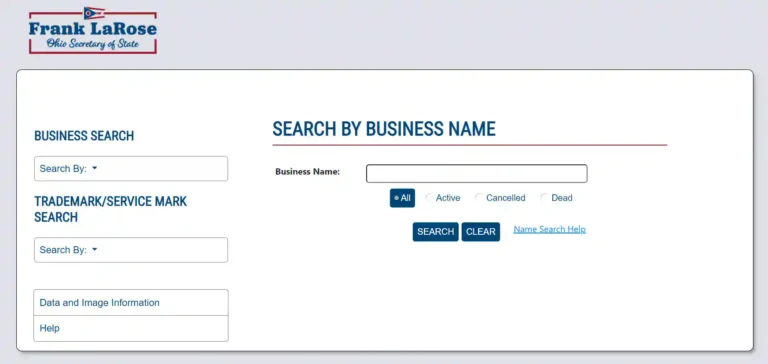Pick the Dead status radio option
This screenshot has height=364, width=768.
(544, 198)
